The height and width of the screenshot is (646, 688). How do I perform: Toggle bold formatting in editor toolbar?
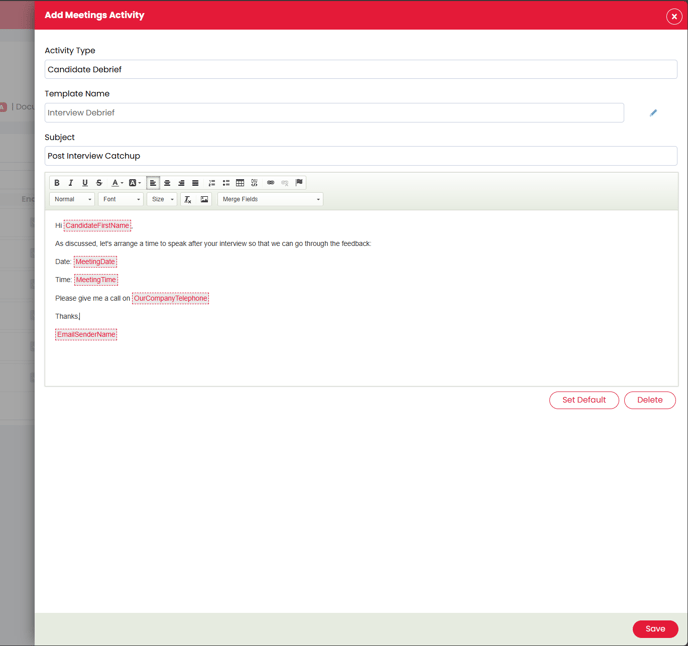point(57,183)
